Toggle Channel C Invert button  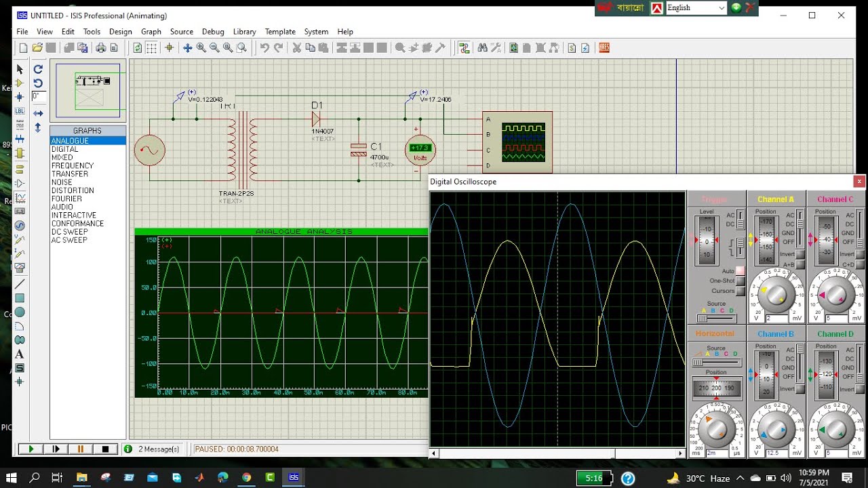861,254
